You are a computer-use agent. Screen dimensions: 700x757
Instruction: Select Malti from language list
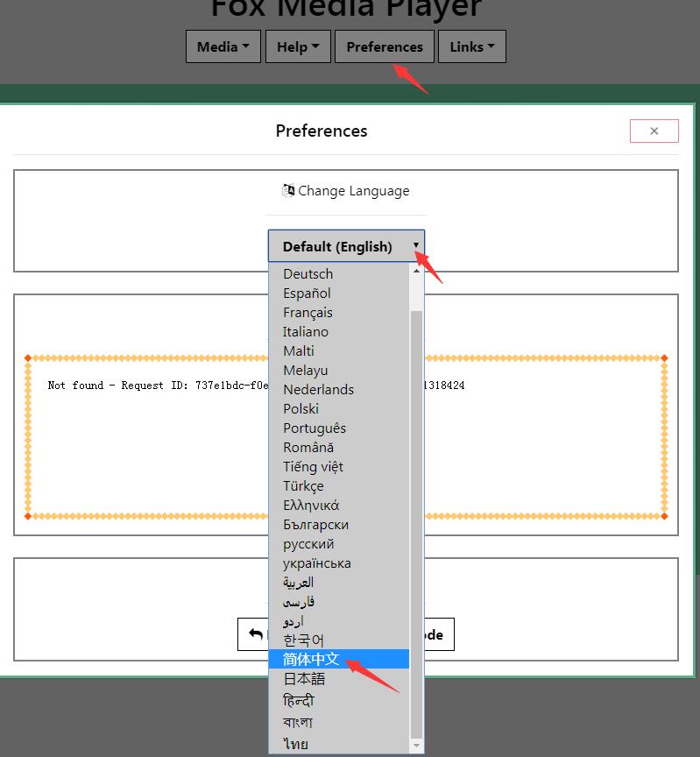tap(338, 351)
